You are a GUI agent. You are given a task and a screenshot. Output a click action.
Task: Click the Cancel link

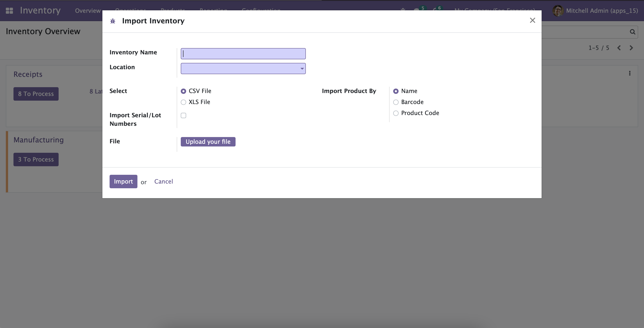[x=163, y=181]
